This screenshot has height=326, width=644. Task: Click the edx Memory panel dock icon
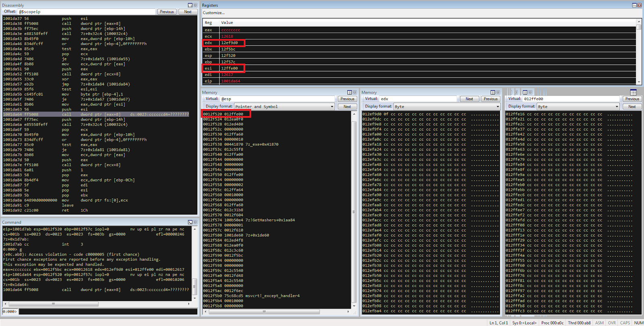[493, 93]
